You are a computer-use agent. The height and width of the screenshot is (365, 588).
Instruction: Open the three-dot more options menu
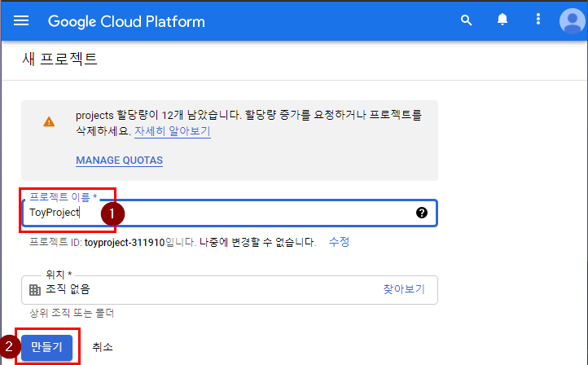[538, 19]
